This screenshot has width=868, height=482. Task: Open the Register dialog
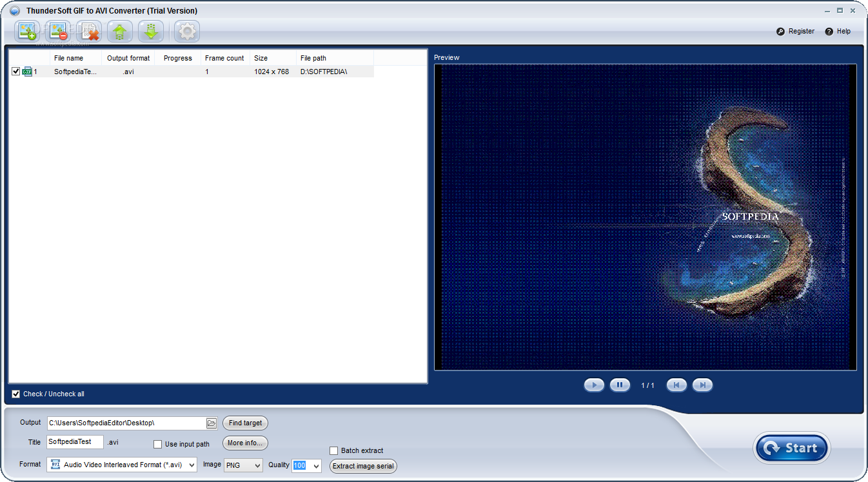click(795, 31)
